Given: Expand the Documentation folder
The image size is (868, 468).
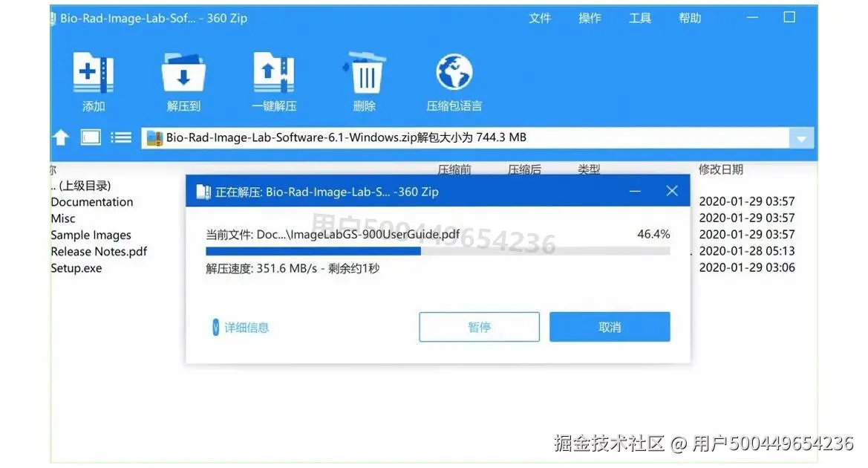Looking at the screenshot, I should pyautogui.click(x=91, y=201).
